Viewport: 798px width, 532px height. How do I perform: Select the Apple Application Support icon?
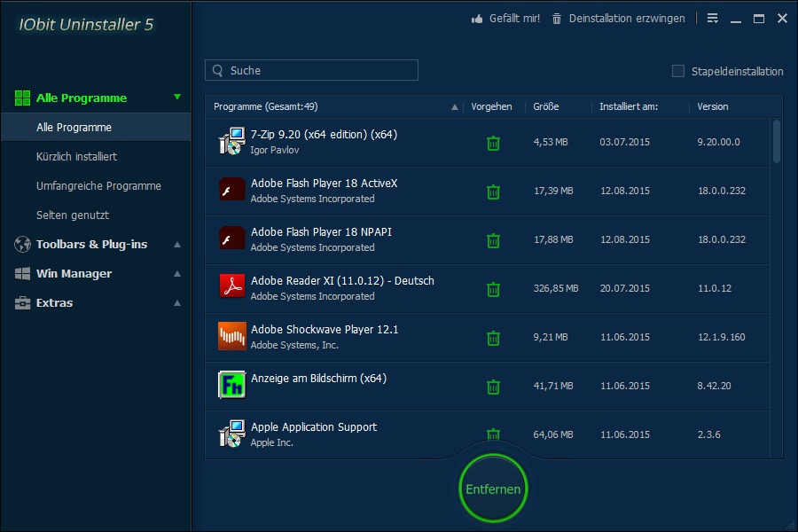232,434
